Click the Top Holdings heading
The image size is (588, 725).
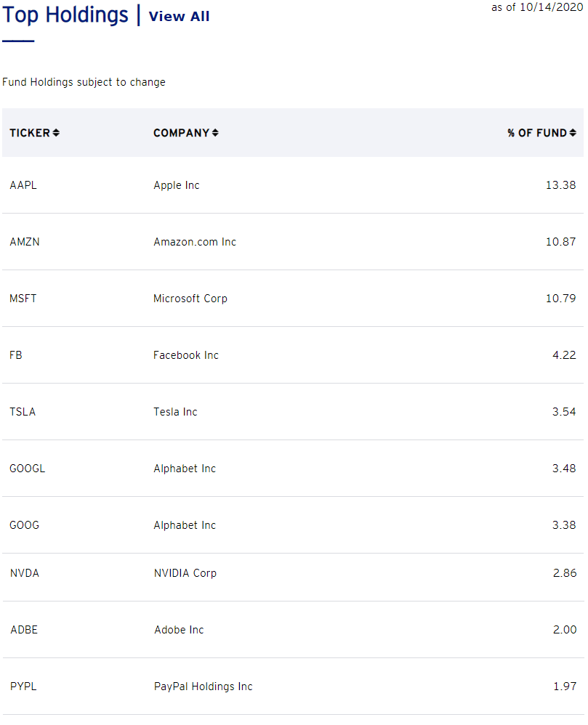tap(65, 15)
